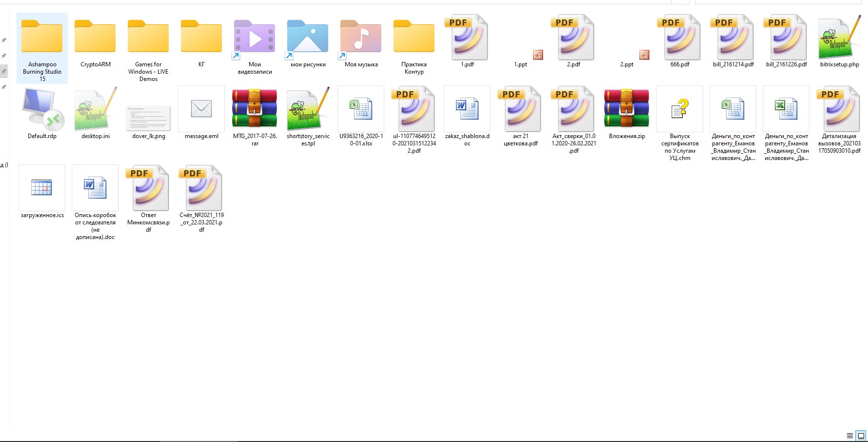Viewport: 868px width, 442px height.
Task: Select the Ashampoo Burning Studio 15 folder
Action: click(42, 48)
